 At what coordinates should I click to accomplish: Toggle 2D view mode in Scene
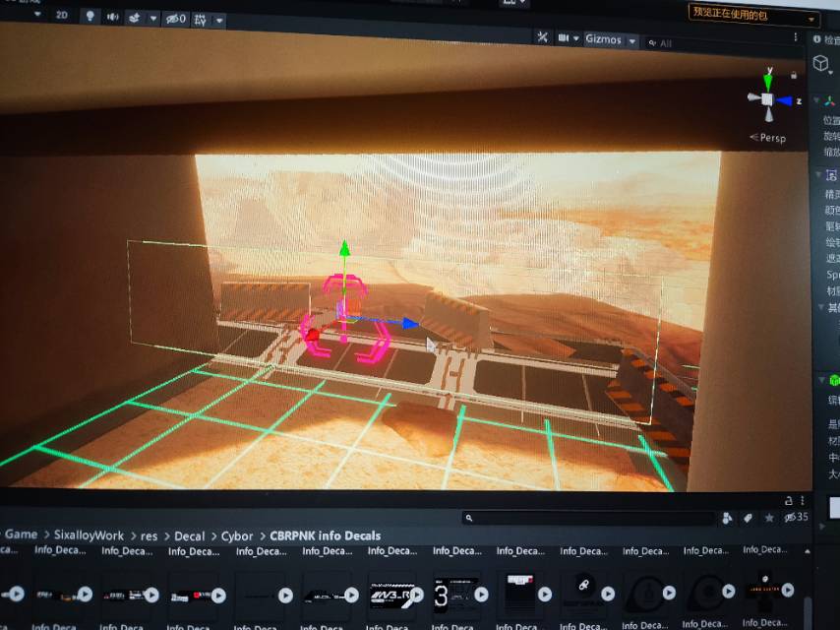(x=62, y=16)
